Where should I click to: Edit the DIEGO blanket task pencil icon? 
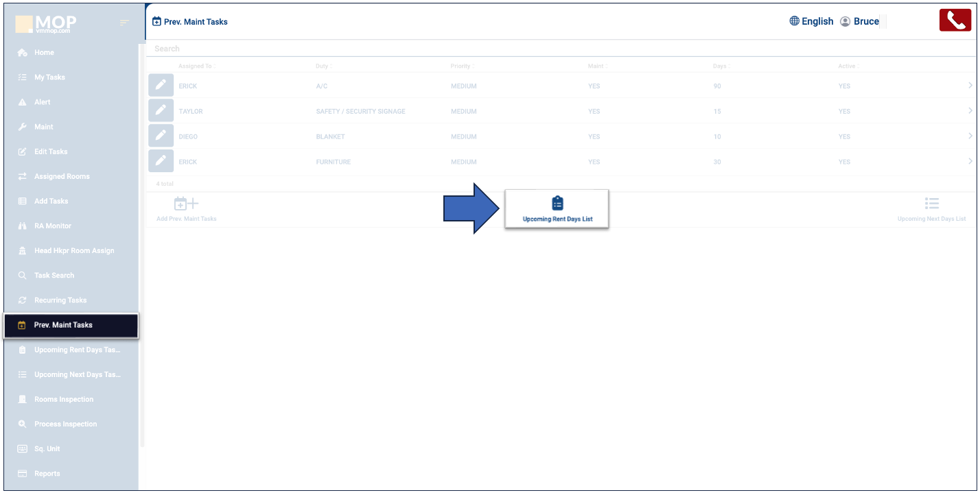(x=161, y=136)
